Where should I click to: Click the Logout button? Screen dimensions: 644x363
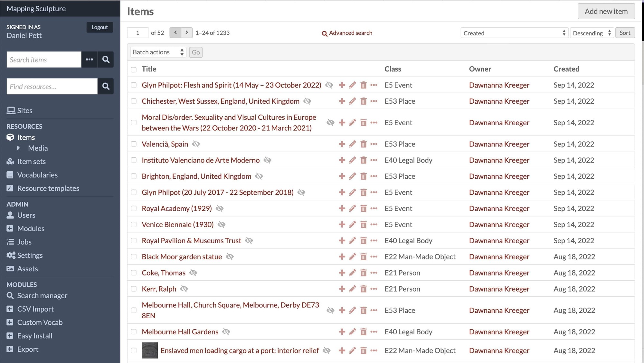100,27
